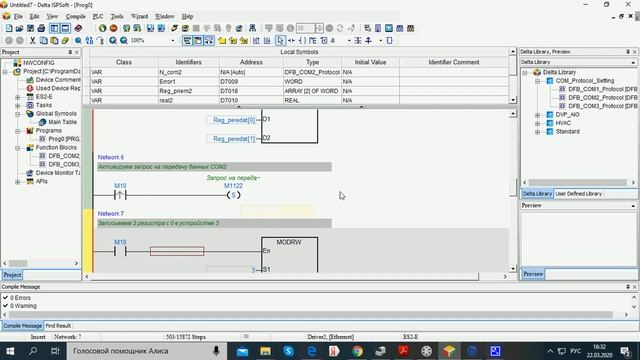
Task: Select the arrow Selection pointer tool
Action: pyautogui.click(x=280, y=40)
